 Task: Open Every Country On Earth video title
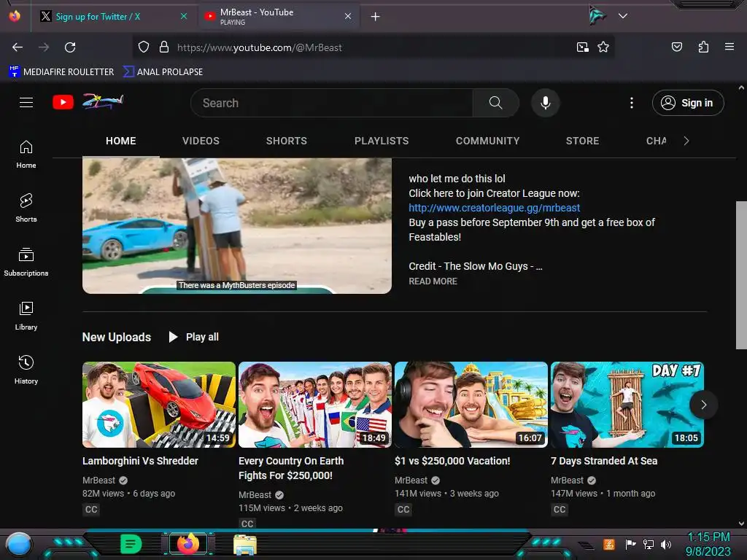tap(291, 468)
